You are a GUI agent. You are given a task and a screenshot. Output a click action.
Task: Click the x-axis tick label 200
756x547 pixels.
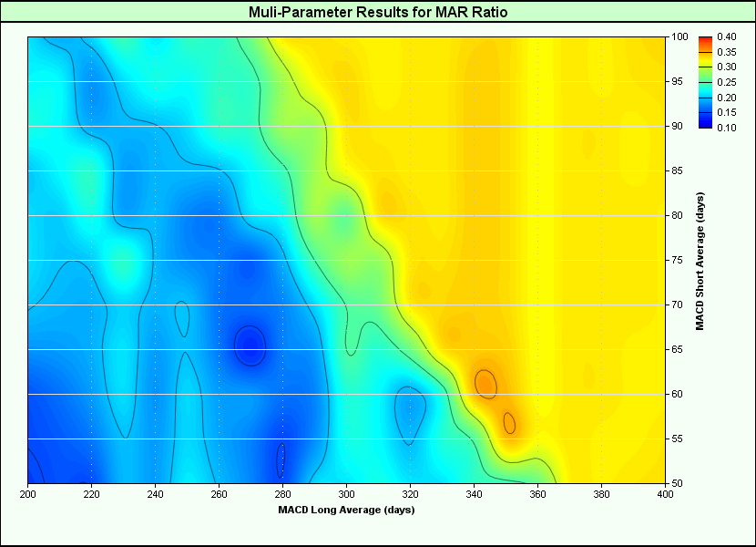(x=28, y=494)
